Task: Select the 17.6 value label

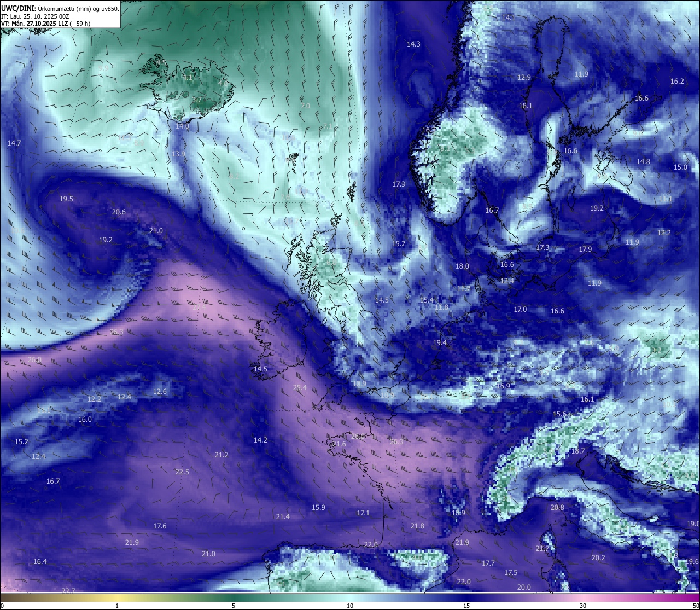Action: (160, 526)
